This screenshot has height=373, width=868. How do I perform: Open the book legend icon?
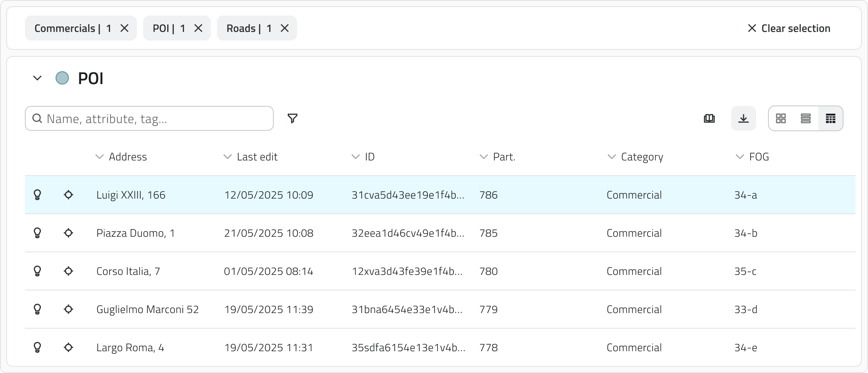pyautogui.click(x=709, y=118)
